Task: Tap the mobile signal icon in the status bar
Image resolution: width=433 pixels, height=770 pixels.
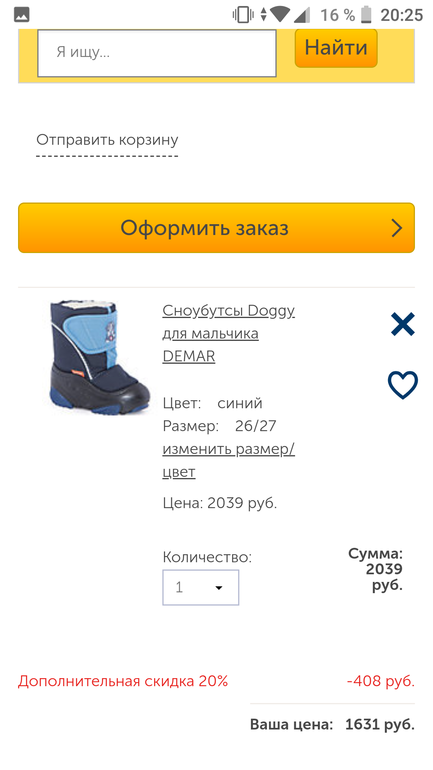Action: pyautogui.click(x=302, y=15)
